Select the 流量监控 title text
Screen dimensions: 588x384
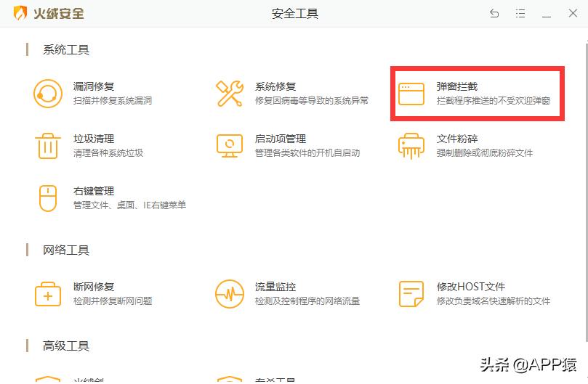(275, 287)
